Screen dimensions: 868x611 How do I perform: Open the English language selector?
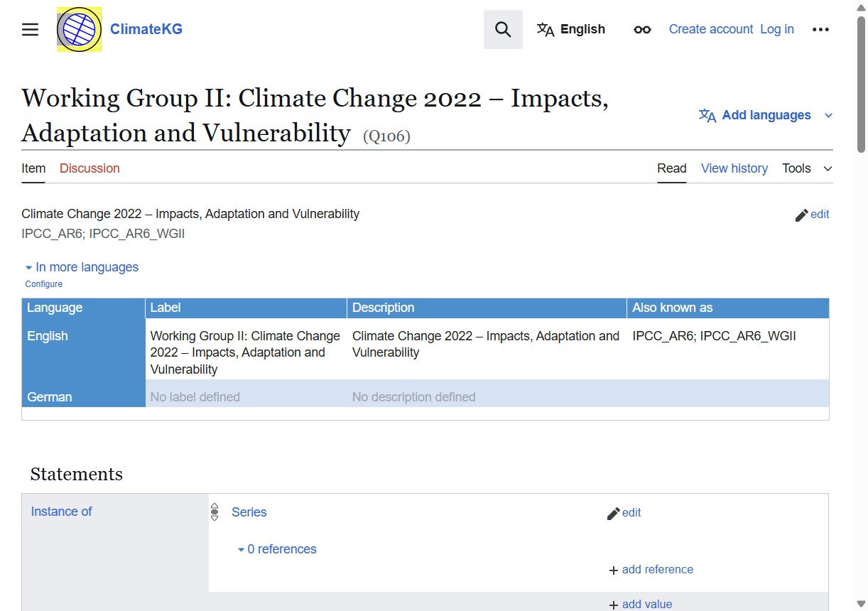(571, 29)
